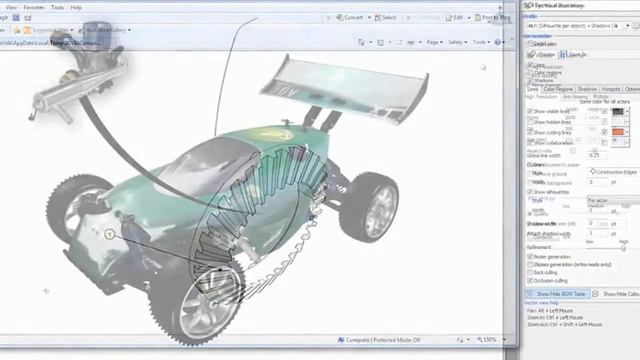Click the Save As button

click(x=573, y=54)
